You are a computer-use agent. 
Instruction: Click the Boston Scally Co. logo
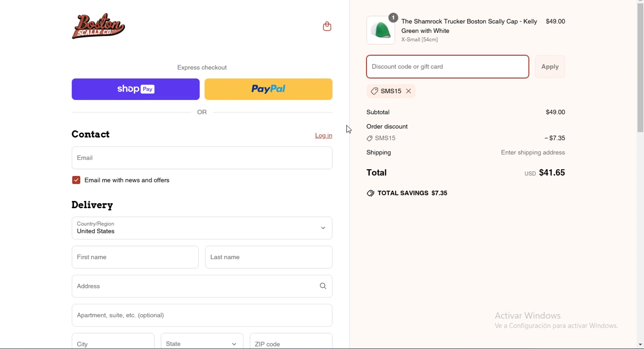pyautogui.click(x=98, y=26)
